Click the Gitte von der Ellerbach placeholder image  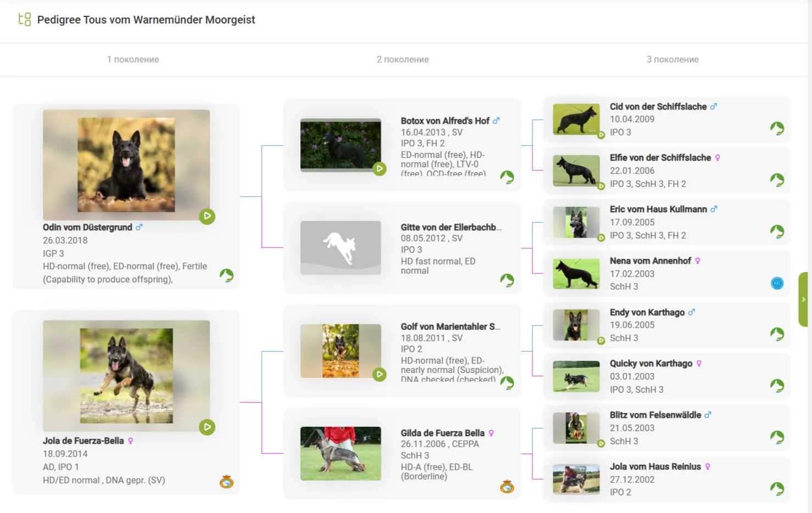point(340,248)
